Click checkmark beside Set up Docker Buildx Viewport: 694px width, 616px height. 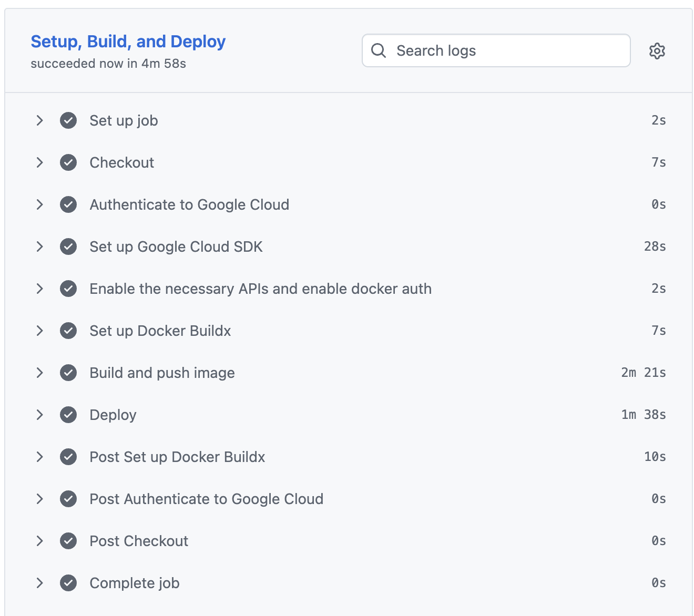click(x=68, y=331)
